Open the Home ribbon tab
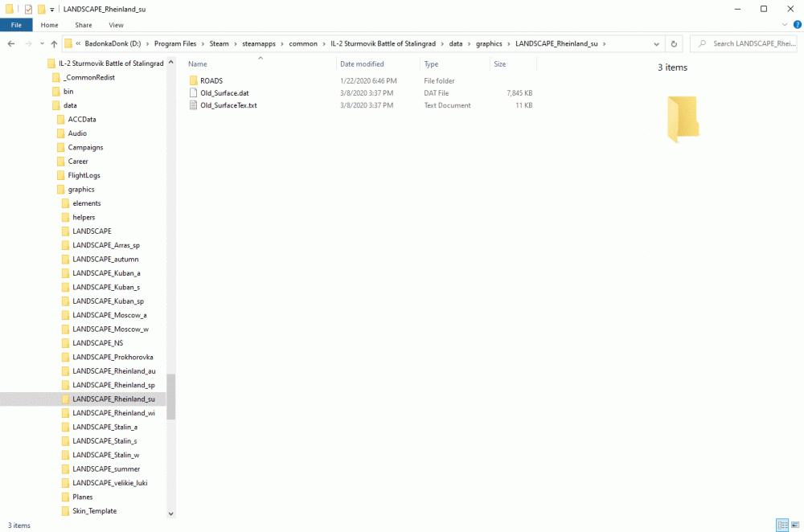804x532 pixels. pyautogui.click(x=49, y=25)
